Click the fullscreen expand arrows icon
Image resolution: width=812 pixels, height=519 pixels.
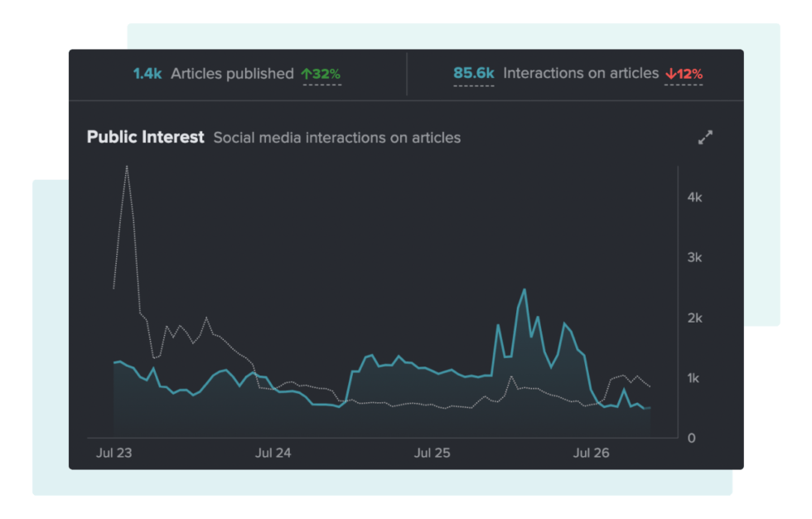click(705, 138)
